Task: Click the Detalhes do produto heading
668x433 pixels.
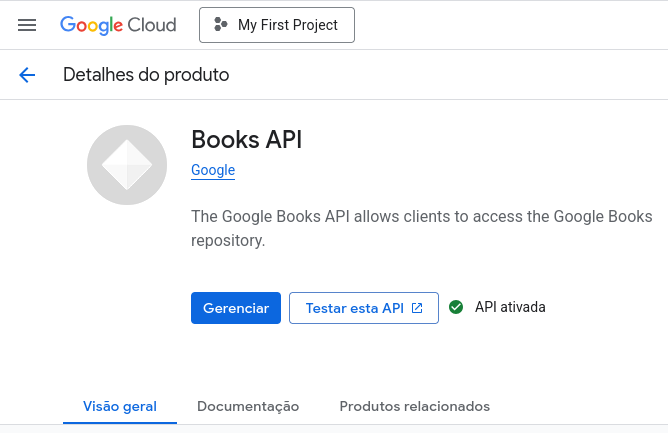Action: (x=146, y=75)
